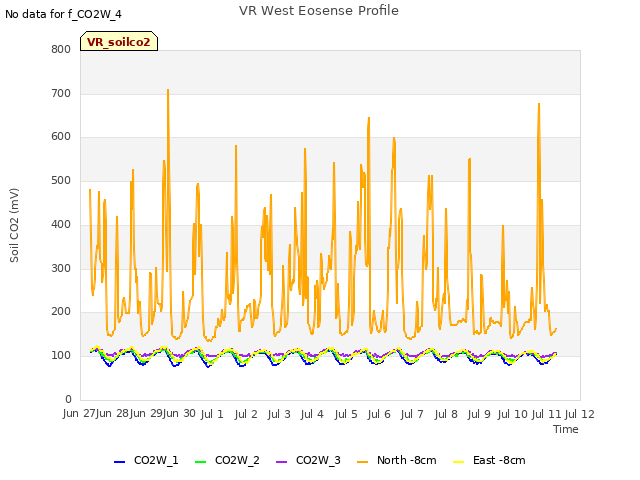Click the Time axis label
Screen dimensions: 640x480
click(566, 429)
